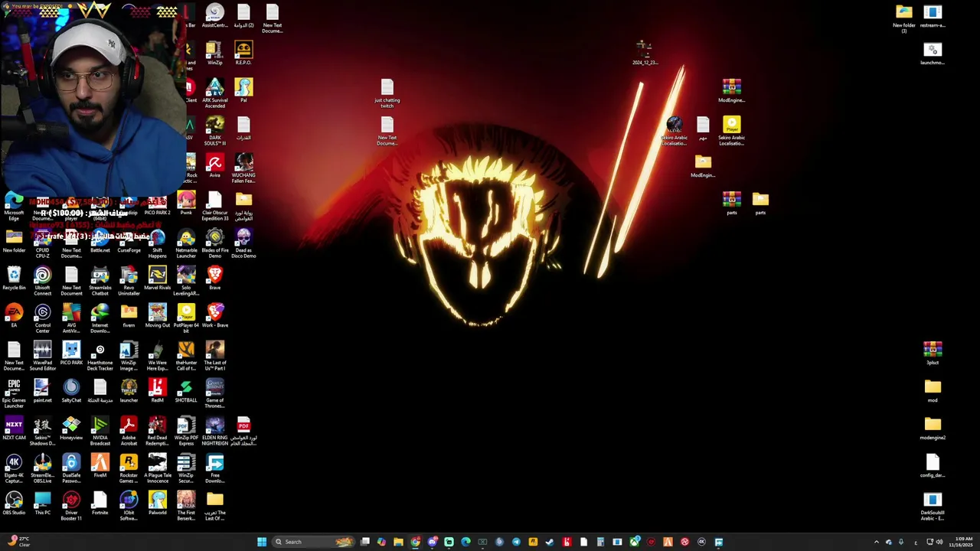Select the Work - Brave shortcut
The width and height of the screenshot is (980, 551).
(215, 315)
